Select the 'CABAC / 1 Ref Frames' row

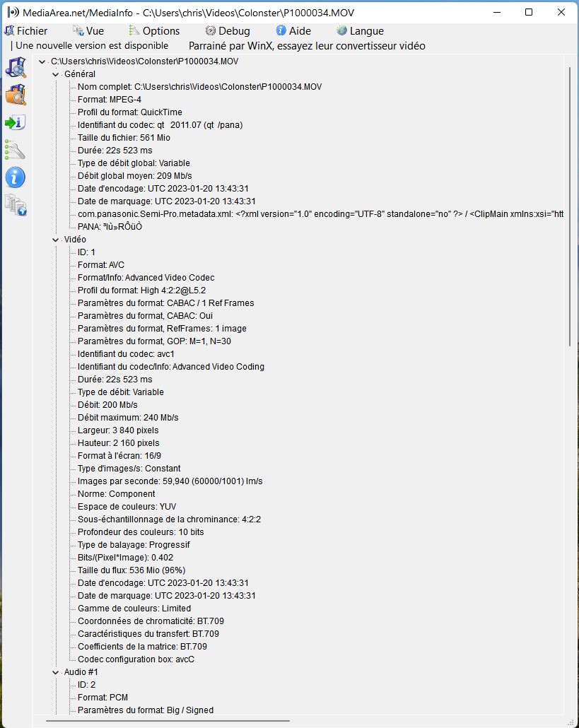point(165,303)
